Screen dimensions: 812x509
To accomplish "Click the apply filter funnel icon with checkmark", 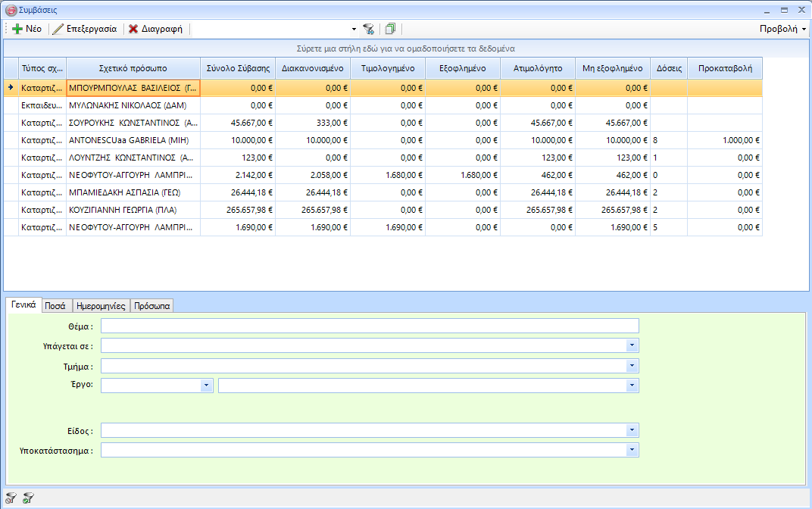I will pos(28,498).
